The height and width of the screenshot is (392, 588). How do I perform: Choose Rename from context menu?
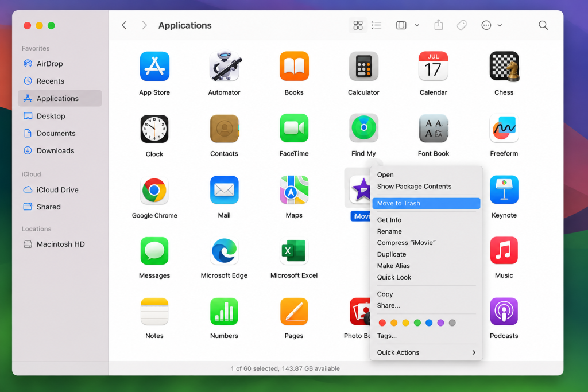pos(426,231)
